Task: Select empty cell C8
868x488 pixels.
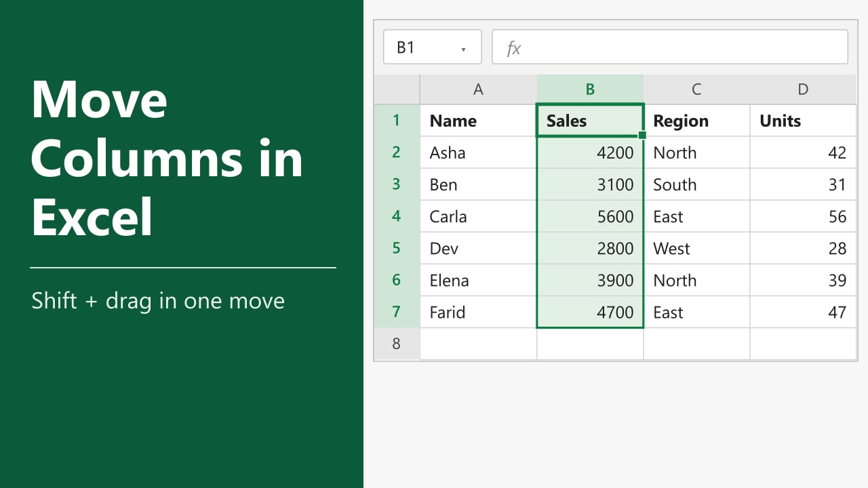Action: tap(696, 344)
